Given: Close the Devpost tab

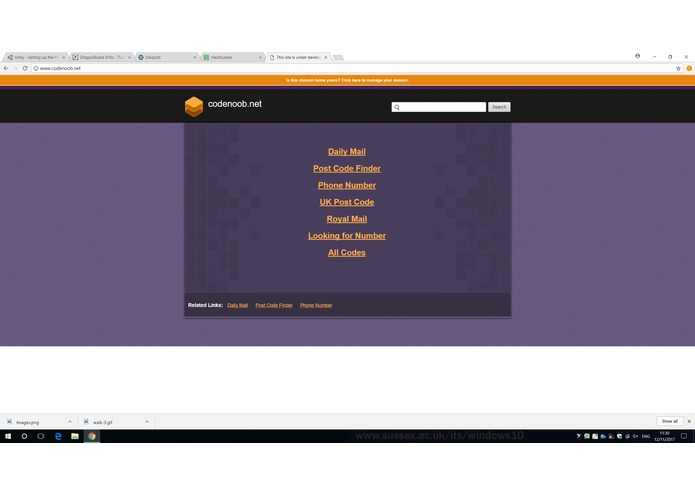Looking at the screenshot, I should click(x=195, y=58).
